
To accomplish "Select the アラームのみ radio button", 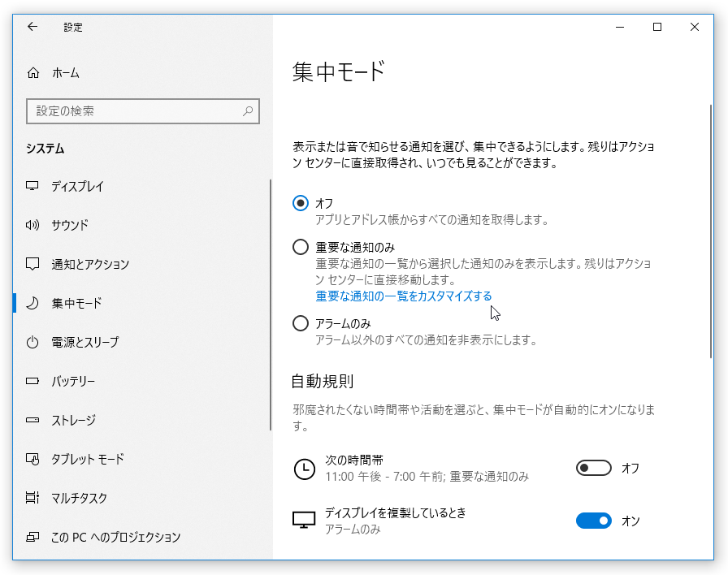I will [x=301, y=323].
